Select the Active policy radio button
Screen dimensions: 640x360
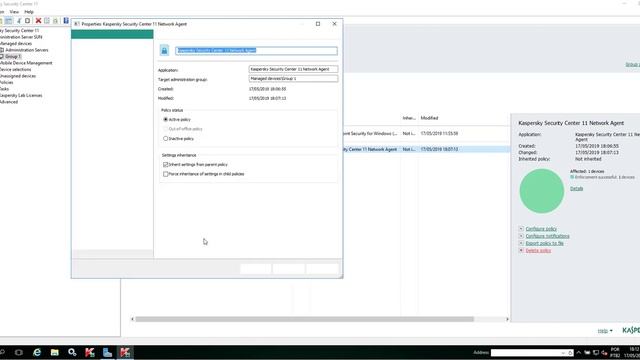click(165, 119)
